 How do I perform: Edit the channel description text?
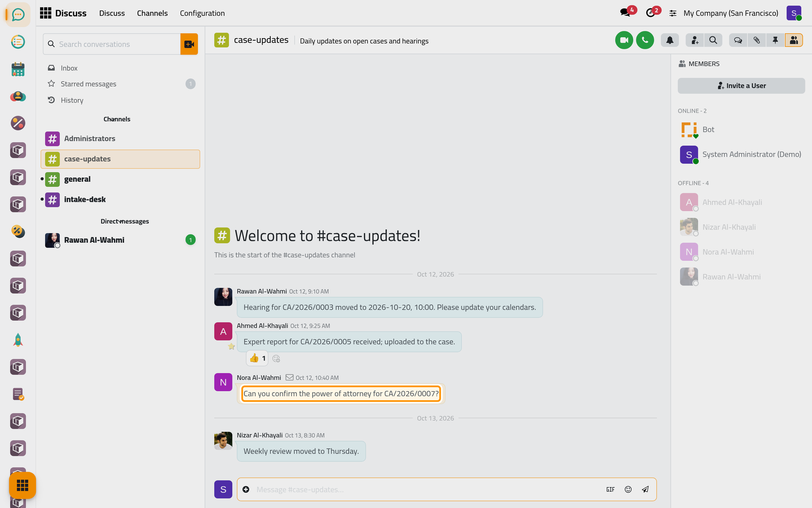click(364, 41)
